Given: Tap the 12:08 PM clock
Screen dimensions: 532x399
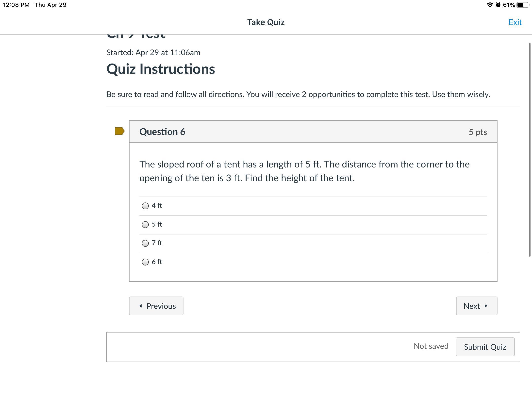Looking at the screenshot, I should 16,5.
